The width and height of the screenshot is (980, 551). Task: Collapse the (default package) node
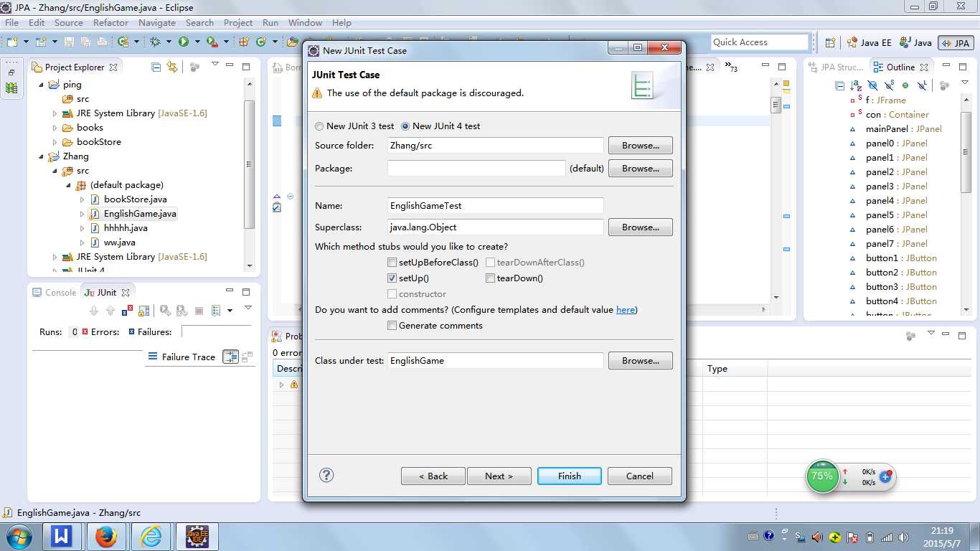[68, 185]
